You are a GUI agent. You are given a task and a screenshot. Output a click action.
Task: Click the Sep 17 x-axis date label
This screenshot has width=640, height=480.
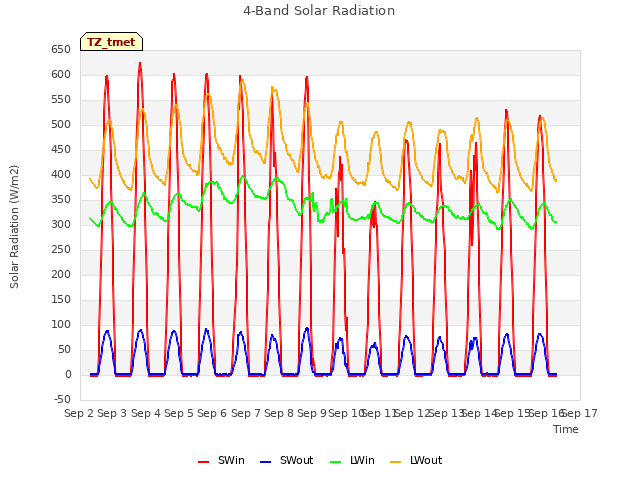pyautogui.click(x=580, y=413)
